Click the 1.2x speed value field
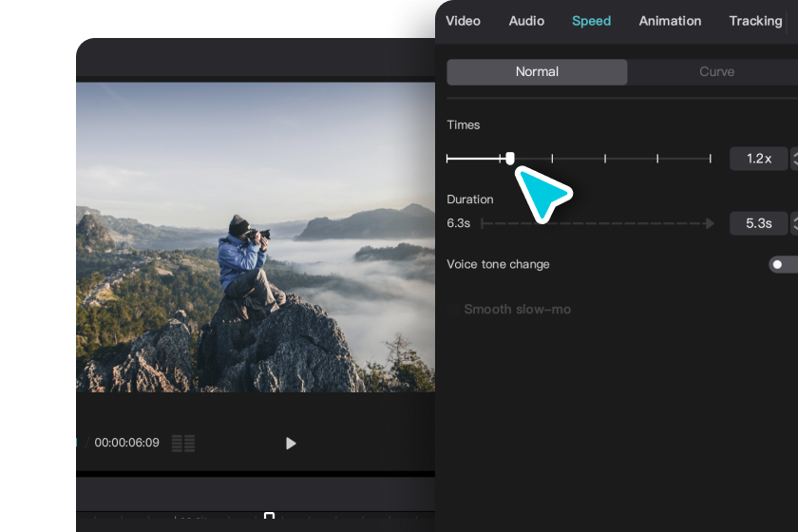 [x=758, y=159]
